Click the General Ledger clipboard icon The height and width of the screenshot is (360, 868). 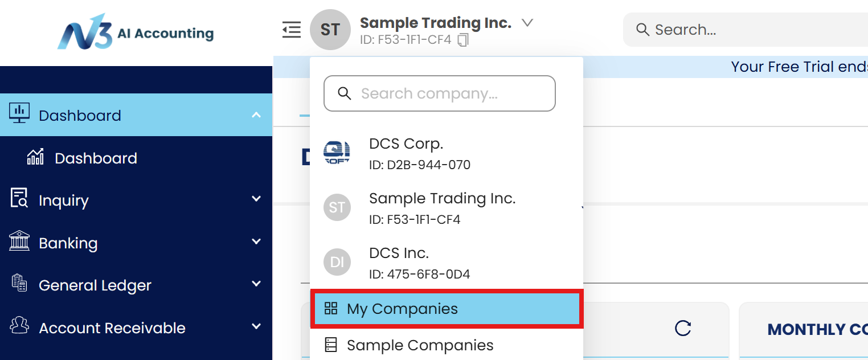click(19, 284)
